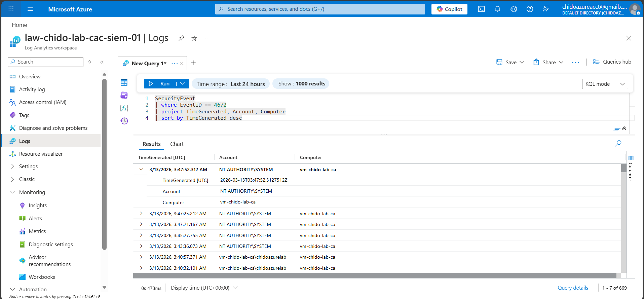Screen dimensions: 644x299
Task: Open the Query details link
Action: tap(573, 288)
